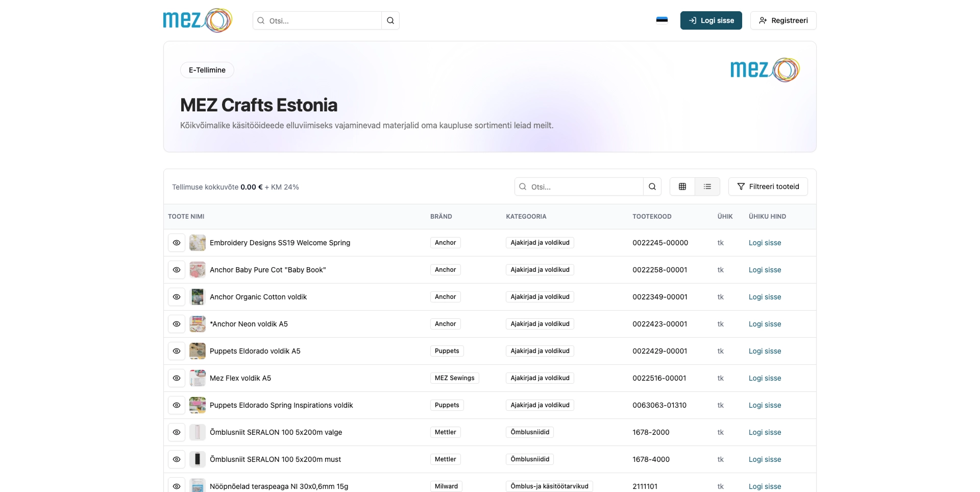The height and width of the screenshot is (492, 980).
Task: Click the MEZ Crafts Estonia heading
Action: coord(259,105)
